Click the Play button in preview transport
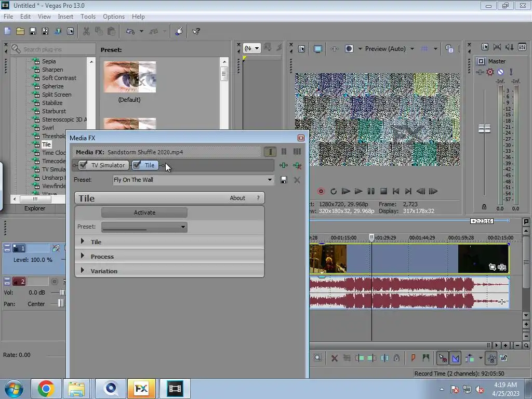 point(358,191)
